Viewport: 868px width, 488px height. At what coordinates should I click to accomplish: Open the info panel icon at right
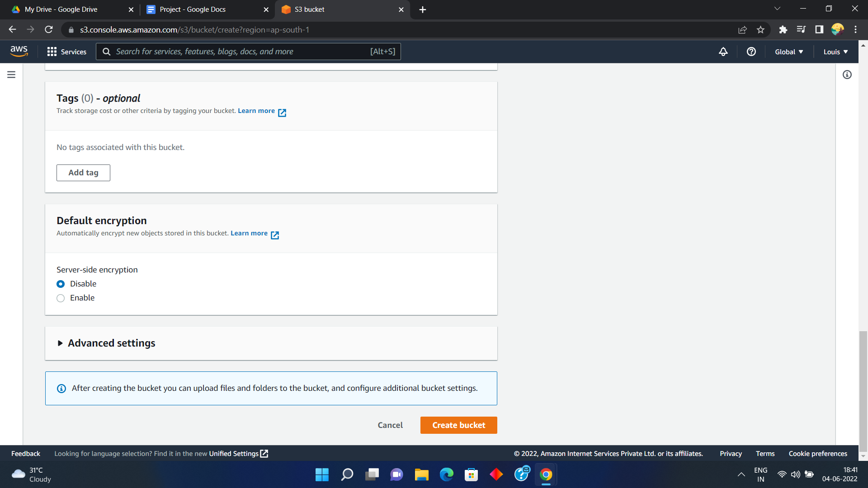coord(847,75)
